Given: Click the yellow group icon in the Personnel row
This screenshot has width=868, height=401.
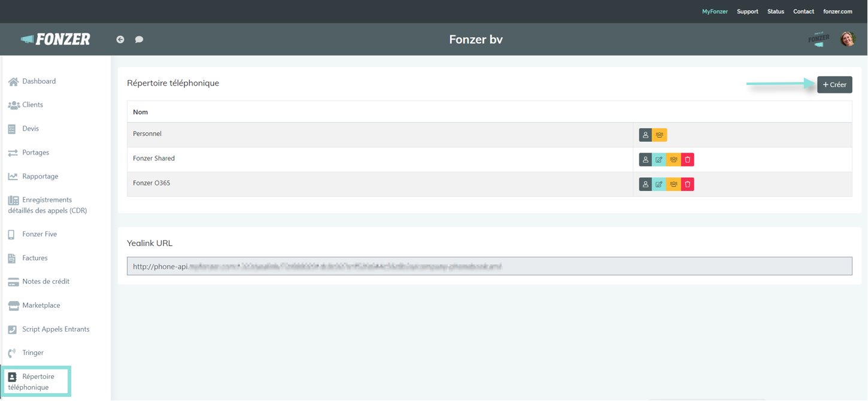Looking at the screenshot, I should coord(660,135).
